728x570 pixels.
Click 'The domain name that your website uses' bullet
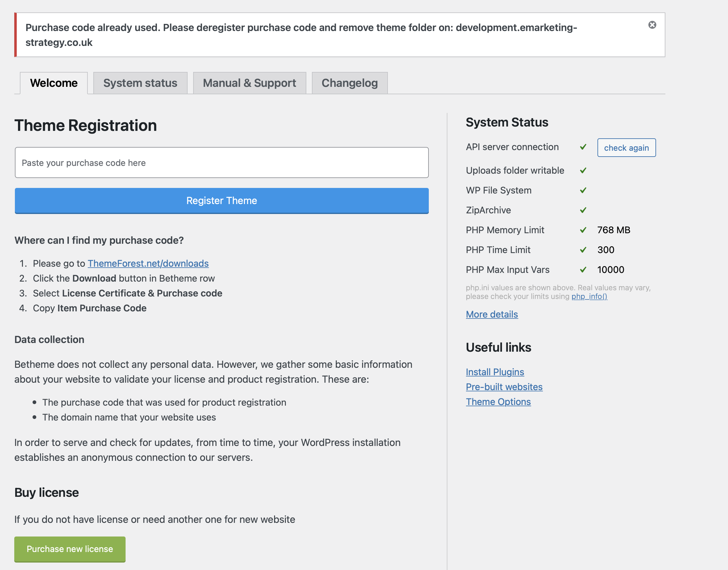coord(129,417)
